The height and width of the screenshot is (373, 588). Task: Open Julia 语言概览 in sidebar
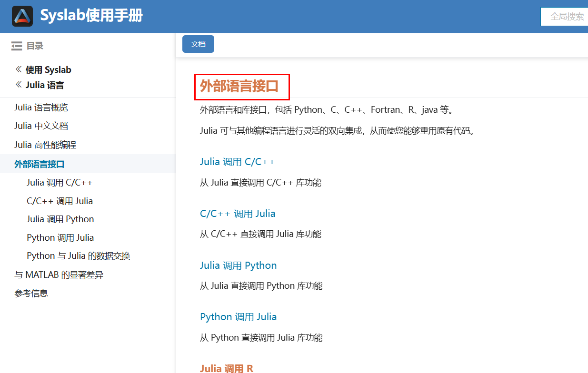pyautogui.click(x=41, y=108)
